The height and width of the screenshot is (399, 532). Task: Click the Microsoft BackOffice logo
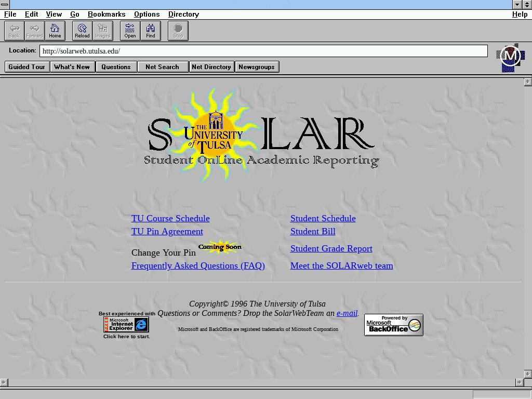click(393, 325)
